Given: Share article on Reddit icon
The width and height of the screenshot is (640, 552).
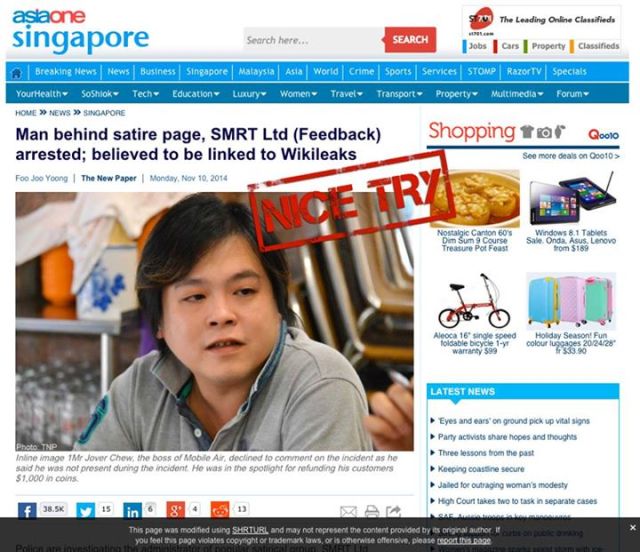Looking at the screenshot, I should (x=220, y=510).
